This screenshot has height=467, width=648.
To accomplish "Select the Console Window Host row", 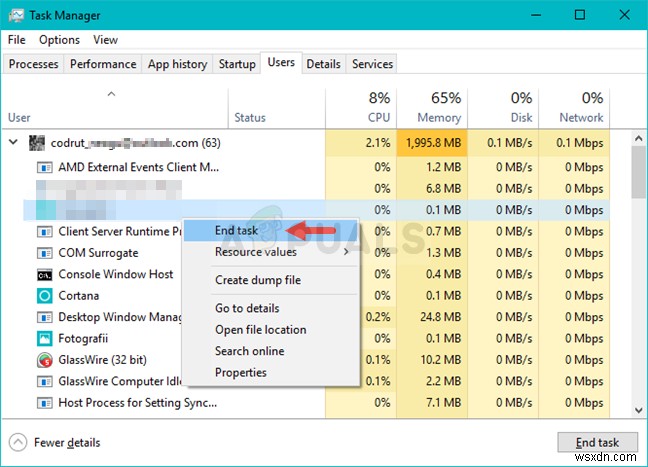I will (x=316, y=274).
